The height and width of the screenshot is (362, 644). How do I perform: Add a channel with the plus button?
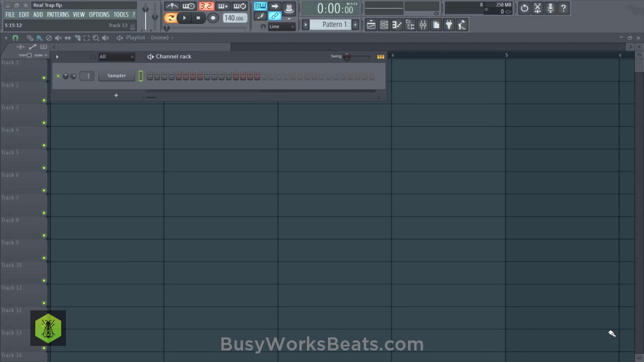[116, 96]
